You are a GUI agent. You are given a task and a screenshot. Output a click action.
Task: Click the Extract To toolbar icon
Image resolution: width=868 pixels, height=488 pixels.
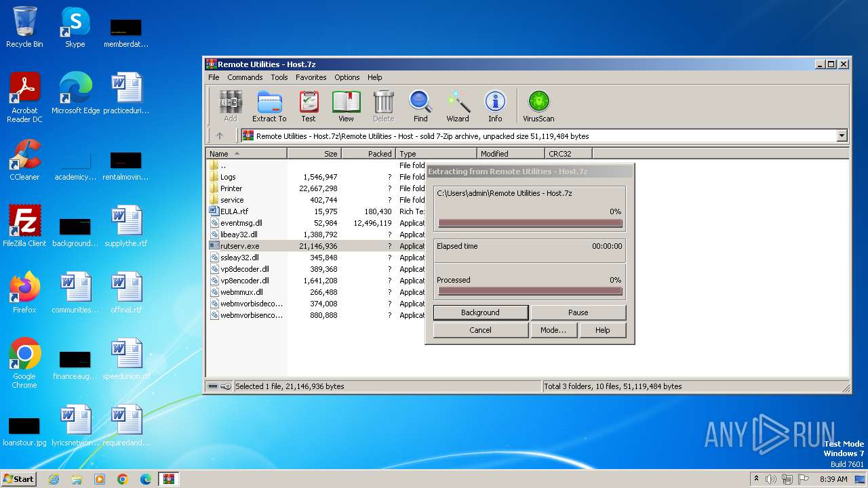[269, 106]
